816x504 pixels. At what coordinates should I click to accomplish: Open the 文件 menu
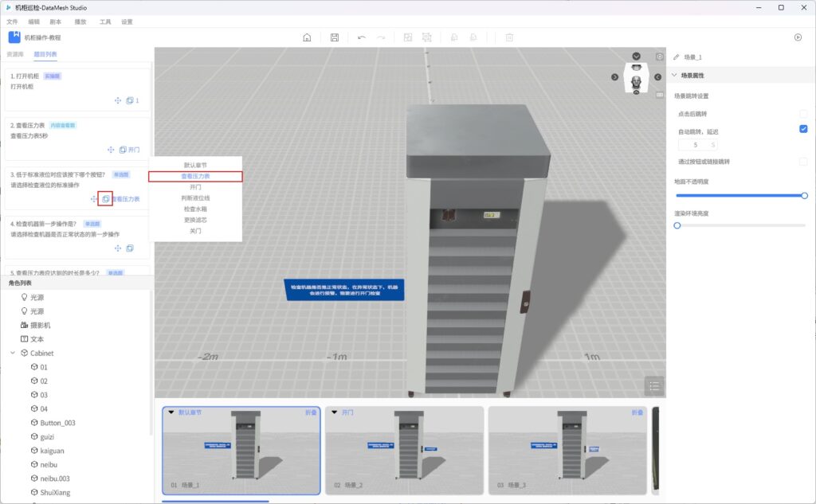coord(12,21)
